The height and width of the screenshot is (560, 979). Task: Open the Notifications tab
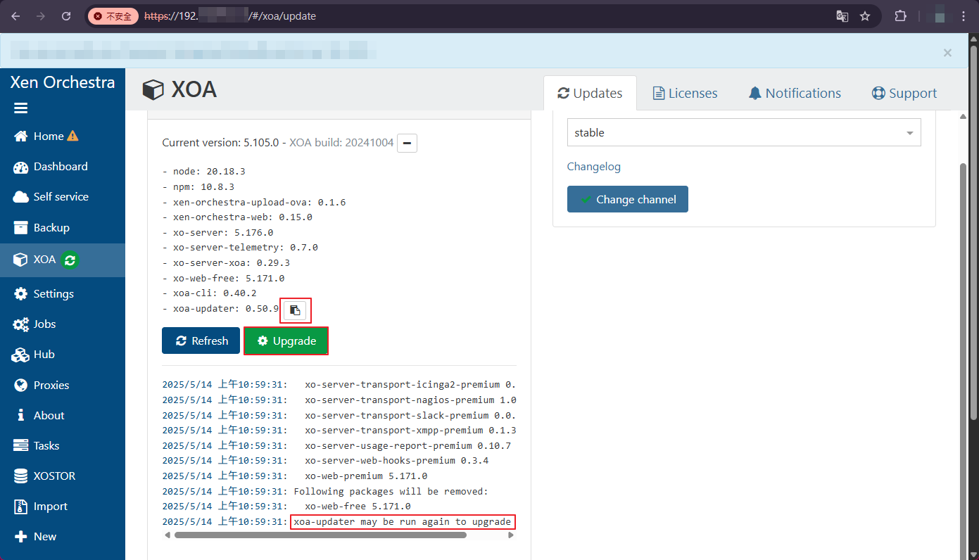(x=795, y=94)
